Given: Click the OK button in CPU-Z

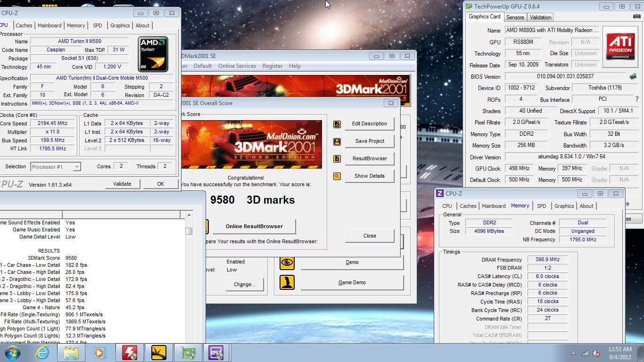Looking at the screenshot, I should point(160,184).
